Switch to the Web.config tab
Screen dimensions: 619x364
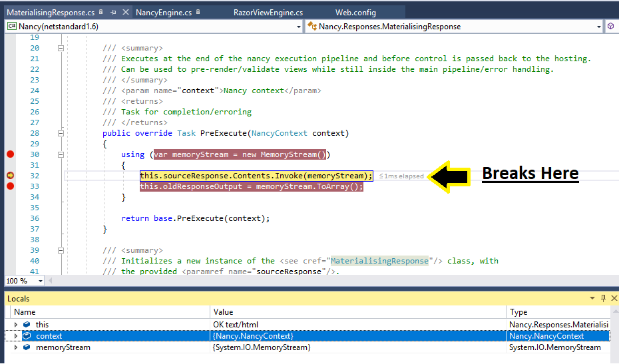[355, 13]
